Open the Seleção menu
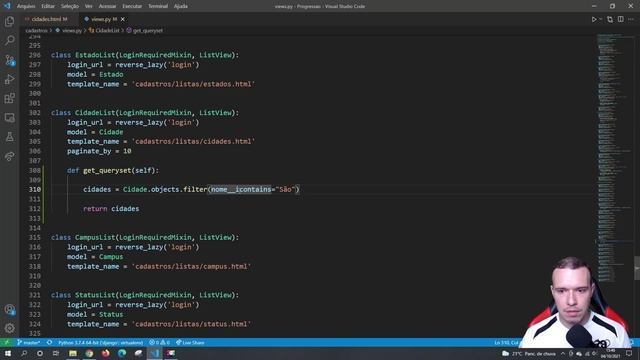The image size is (640, 360). pos(70,6)
